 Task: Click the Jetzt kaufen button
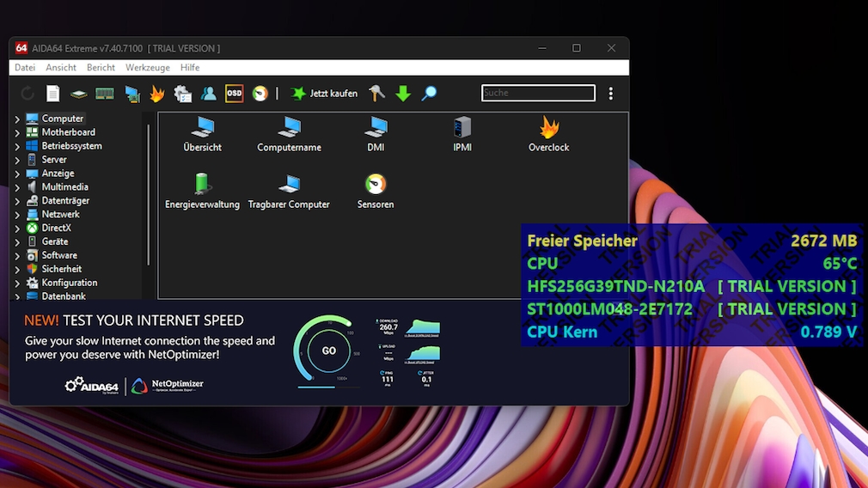(324, 94)
